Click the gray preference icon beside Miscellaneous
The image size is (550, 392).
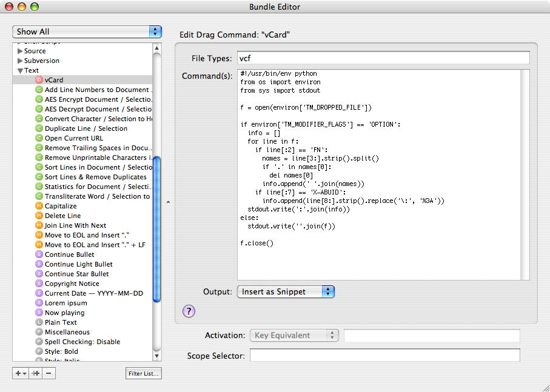click(x=39, y=332)
